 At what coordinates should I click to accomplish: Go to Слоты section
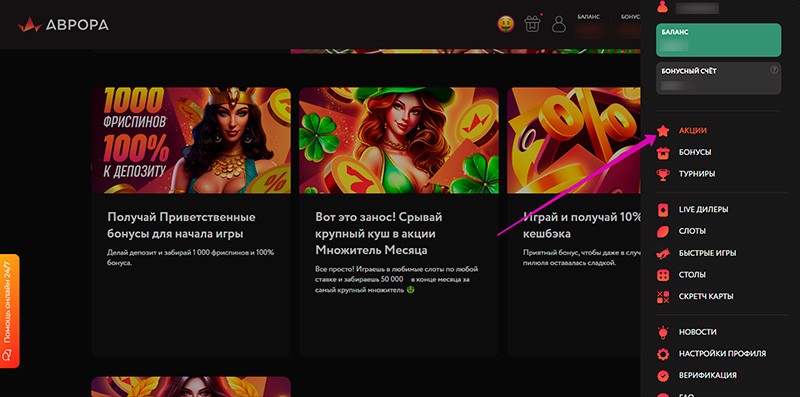tap(692, 231)
